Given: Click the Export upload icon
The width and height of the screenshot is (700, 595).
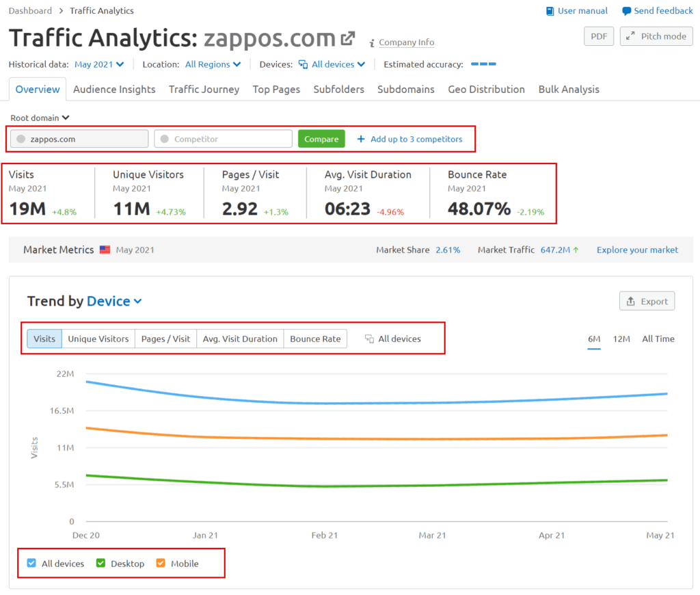Looking at the screenshot, I should pyautogui.click(x=630, y=301).
